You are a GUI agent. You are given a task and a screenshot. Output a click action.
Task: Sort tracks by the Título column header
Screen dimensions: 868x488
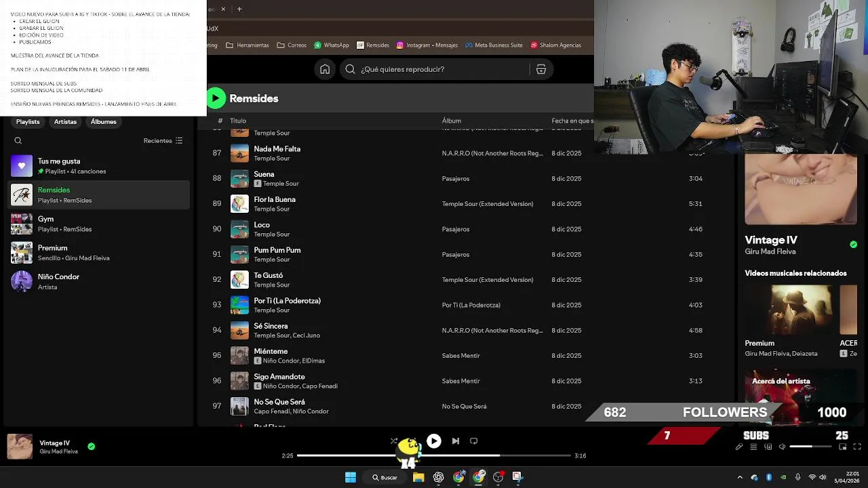point(238,121)
